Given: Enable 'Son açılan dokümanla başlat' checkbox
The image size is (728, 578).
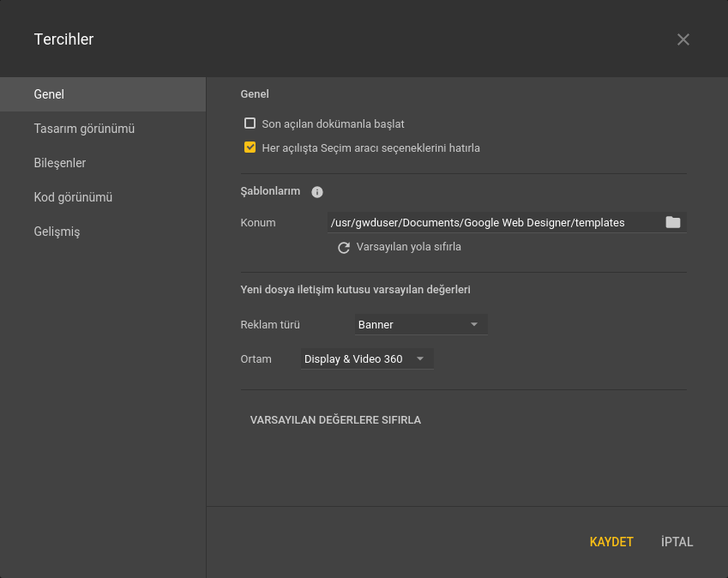Looking at the screenshot, I should 250,123.
